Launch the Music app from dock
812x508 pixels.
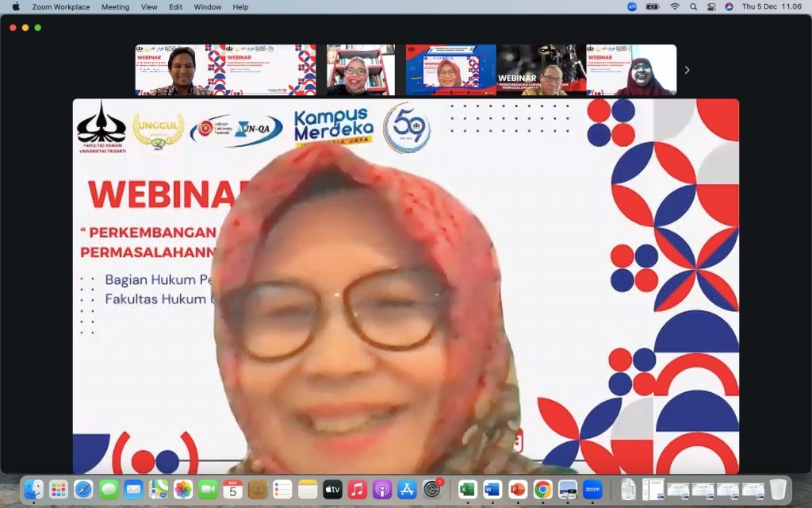point(358,489)
